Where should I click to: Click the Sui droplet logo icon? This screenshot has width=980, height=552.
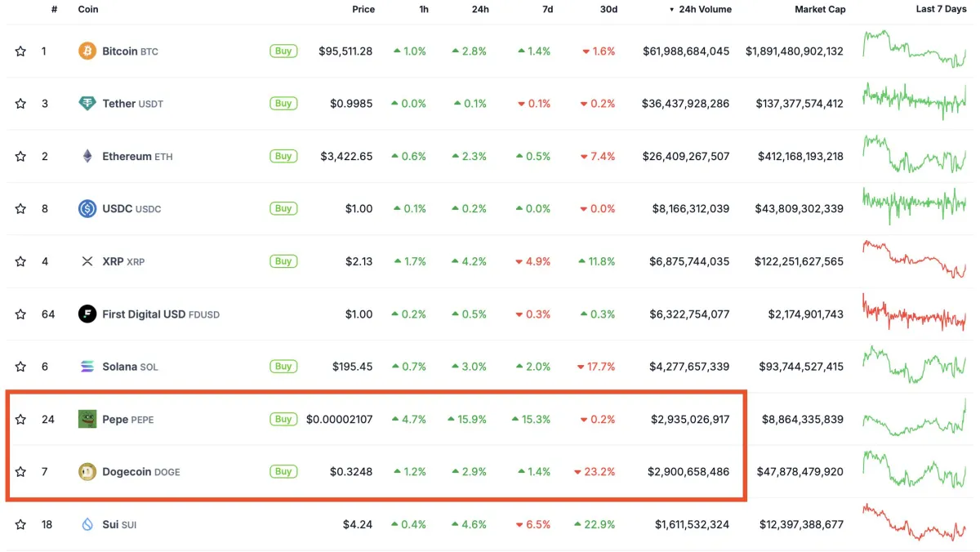[87, 524]
